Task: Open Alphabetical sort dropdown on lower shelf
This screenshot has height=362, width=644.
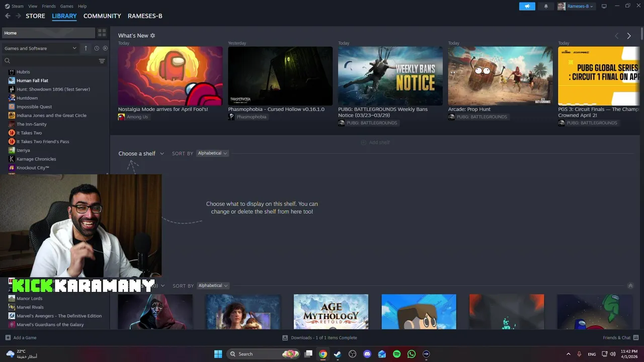Action: click(x=213, y=286)
